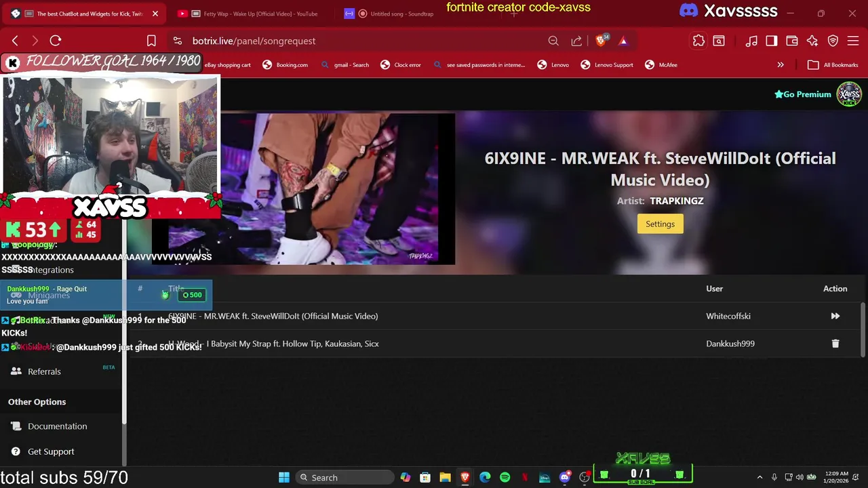Open the Windows Start menu
This screenshot has height=488, width=868.
pos(284,477)
